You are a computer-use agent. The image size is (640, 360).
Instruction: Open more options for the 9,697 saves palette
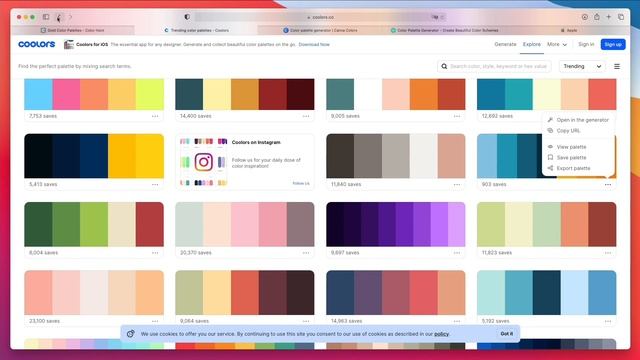[x=457, y=253]
